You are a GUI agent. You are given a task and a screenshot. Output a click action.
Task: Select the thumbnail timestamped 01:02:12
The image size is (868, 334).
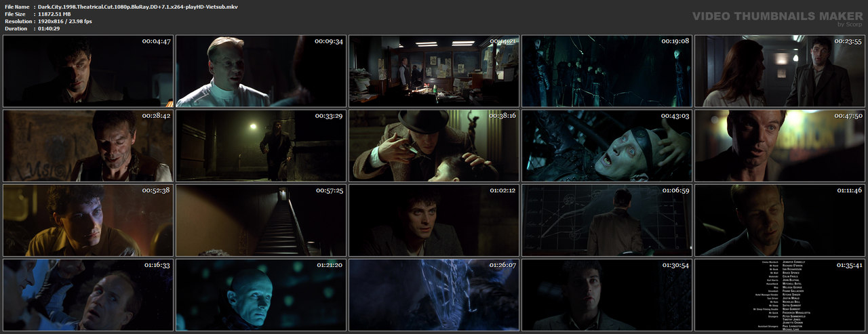(434, 220)
